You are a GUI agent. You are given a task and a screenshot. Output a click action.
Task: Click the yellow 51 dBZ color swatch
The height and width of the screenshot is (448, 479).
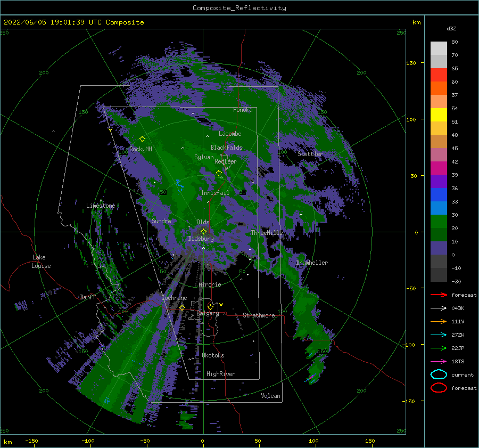click(439, 115)
